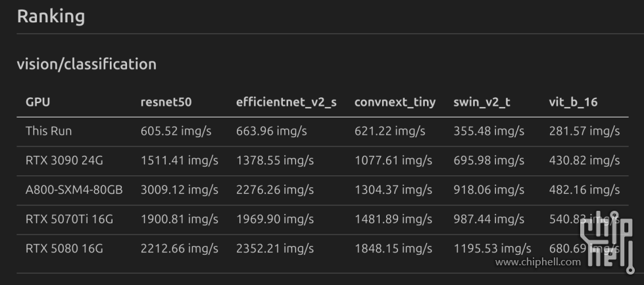Click the GPU column header
The height and width of the screenshot is (285, 644).
pyautogui.click(x=37, y=102)
